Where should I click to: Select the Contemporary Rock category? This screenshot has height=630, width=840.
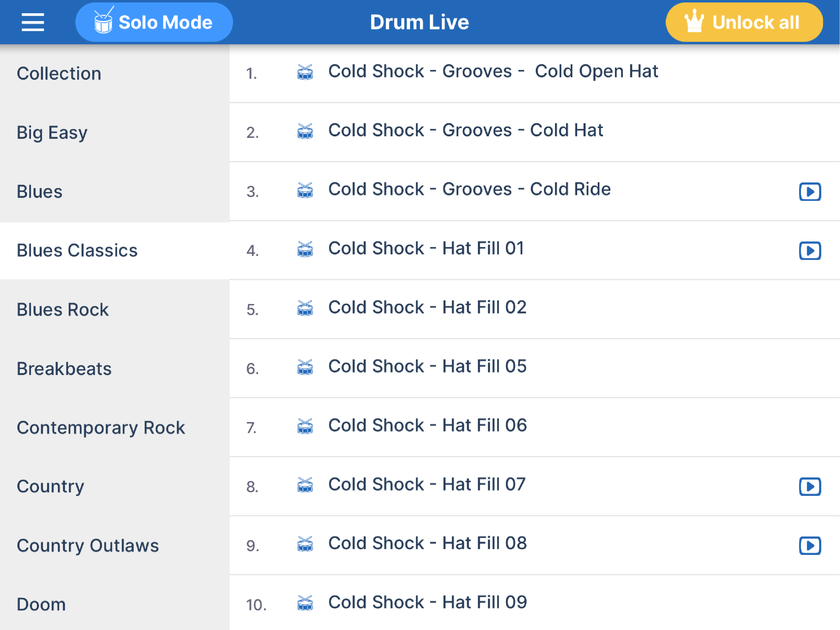coord(101,428)
